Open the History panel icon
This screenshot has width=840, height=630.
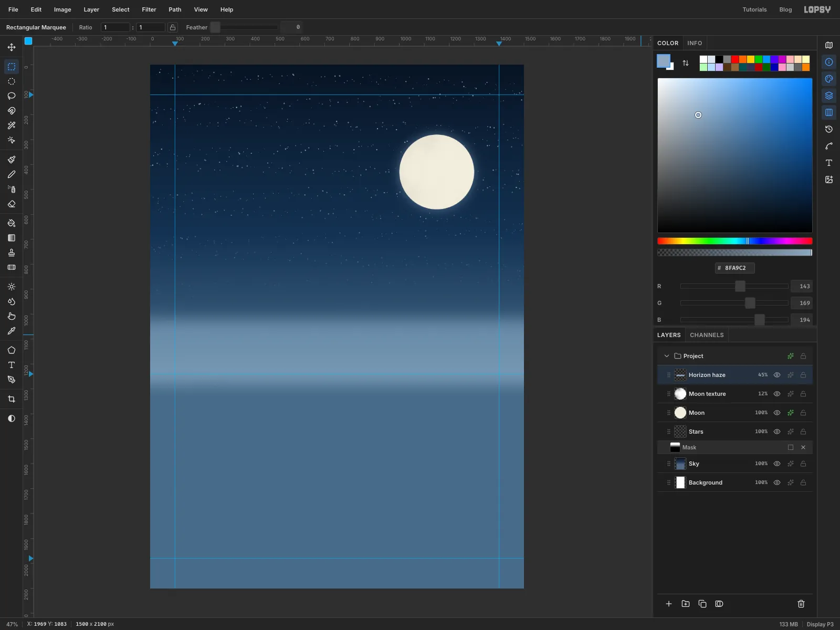click(x=829, y=129)
